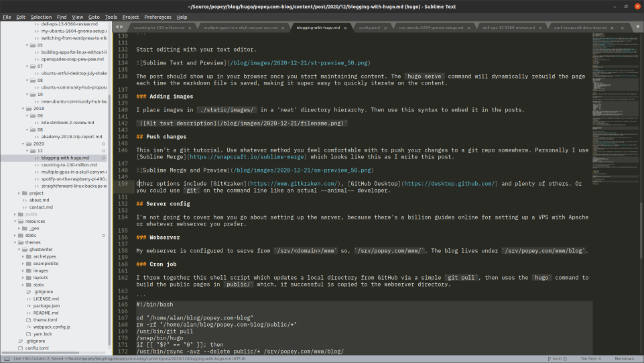Expand the public folder
Viewport: 644px width, 363px height.
click(x=15, y=214)
